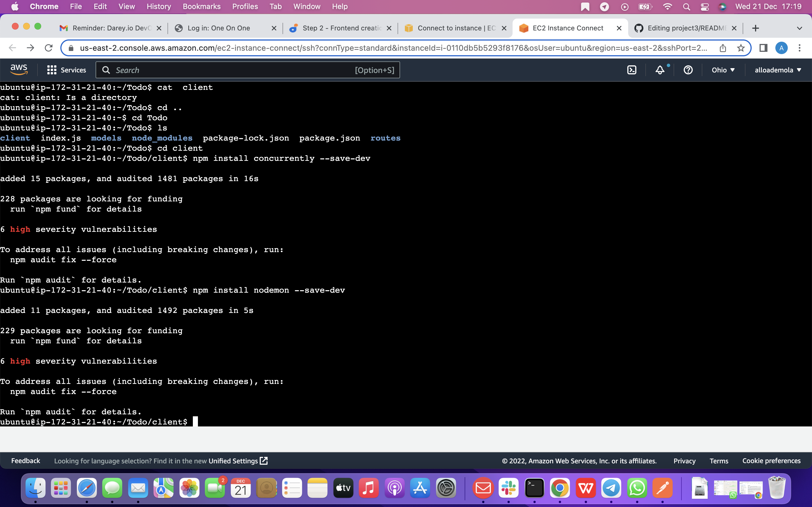Click the Cookie preferences link
This screenshot has width=812, height=507.
point(771,461)
